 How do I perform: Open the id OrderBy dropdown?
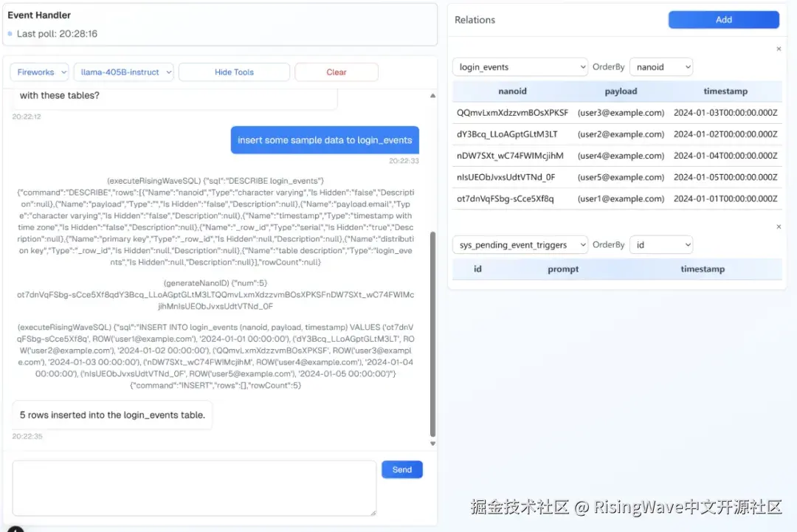tap(660, 244)
